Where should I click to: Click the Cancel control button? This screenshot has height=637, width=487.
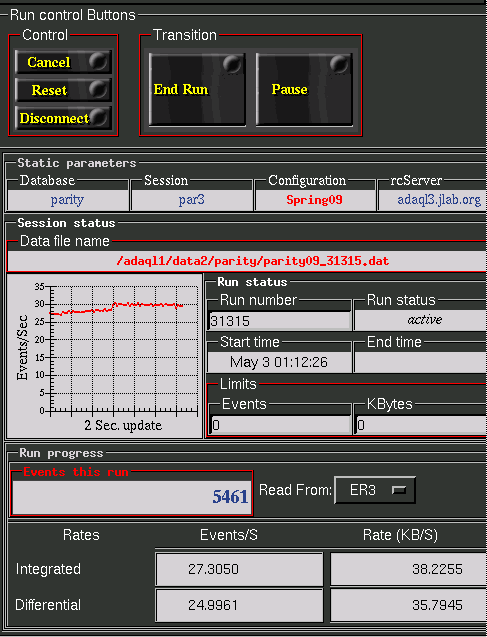click(63, 62)
